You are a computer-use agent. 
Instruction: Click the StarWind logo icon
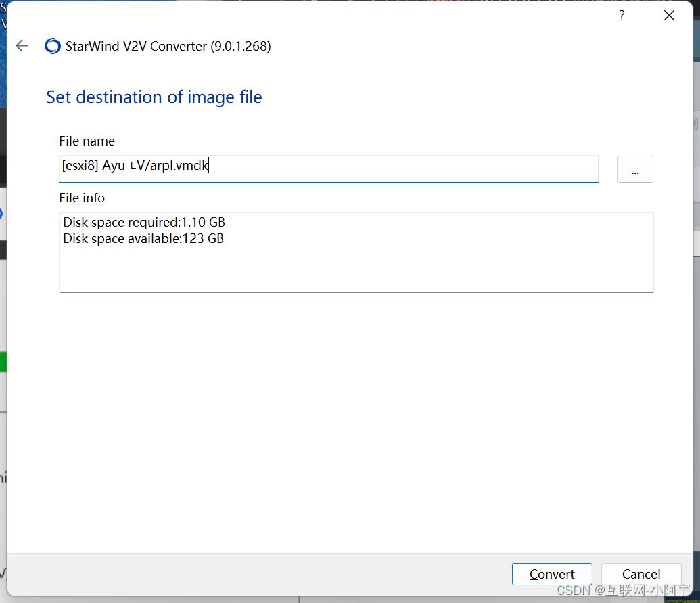[x=53, y=46]
